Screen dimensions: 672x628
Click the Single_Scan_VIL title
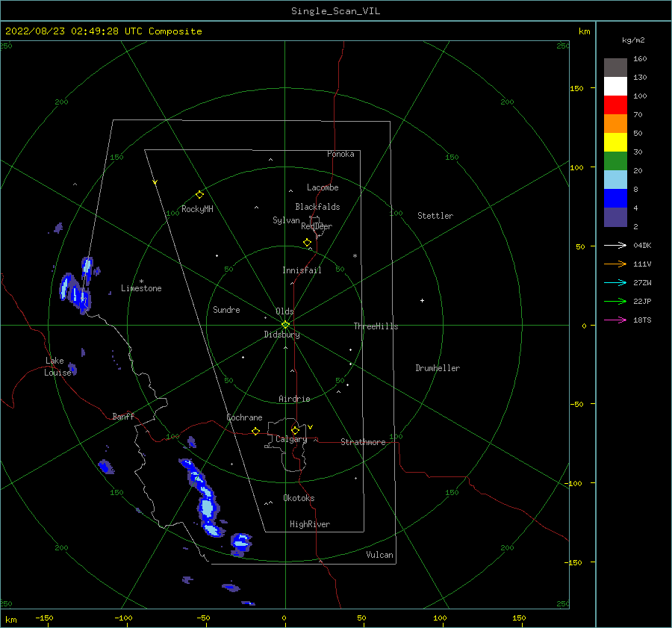[335, 11]
